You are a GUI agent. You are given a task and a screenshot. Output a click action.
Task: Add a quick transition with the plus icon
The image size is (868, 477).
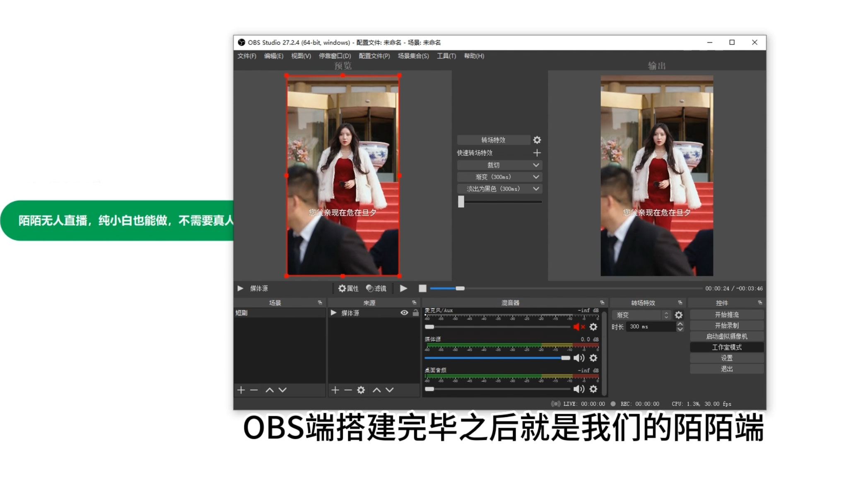pyautogui.click(x=537, y=153)
